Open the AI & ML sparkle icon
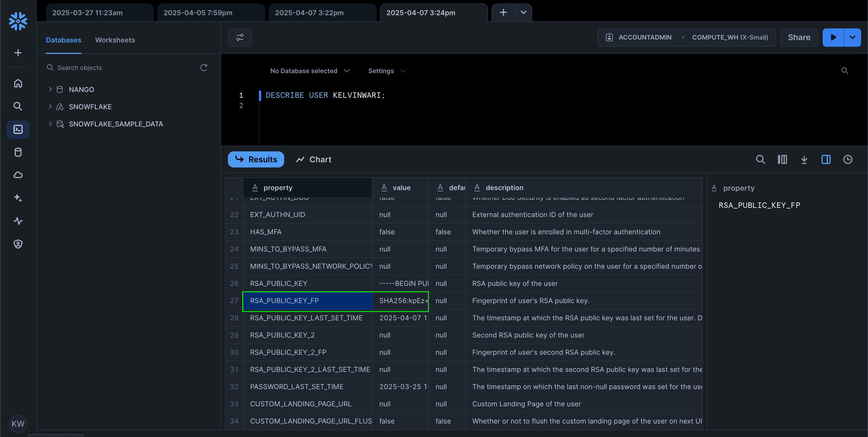Image resolution: width=868 pixels, height=437 pixels. (18, 198)
